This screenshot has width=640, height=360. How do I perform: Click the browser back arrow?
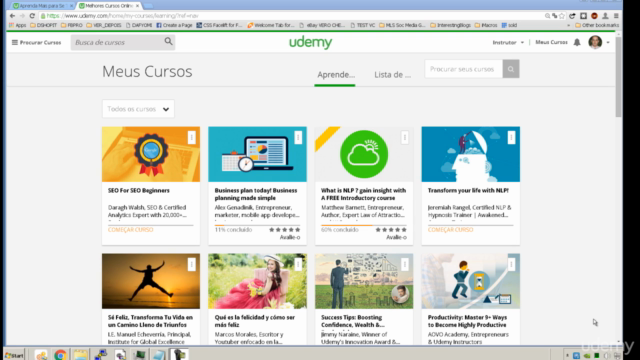click(12, 16)
